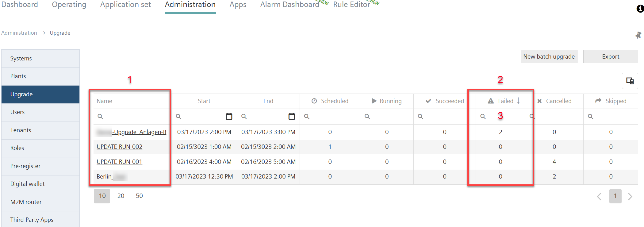This screenshot has width=644, height=227.
Task: Go to the next page arrow
Action: [630, 196]
